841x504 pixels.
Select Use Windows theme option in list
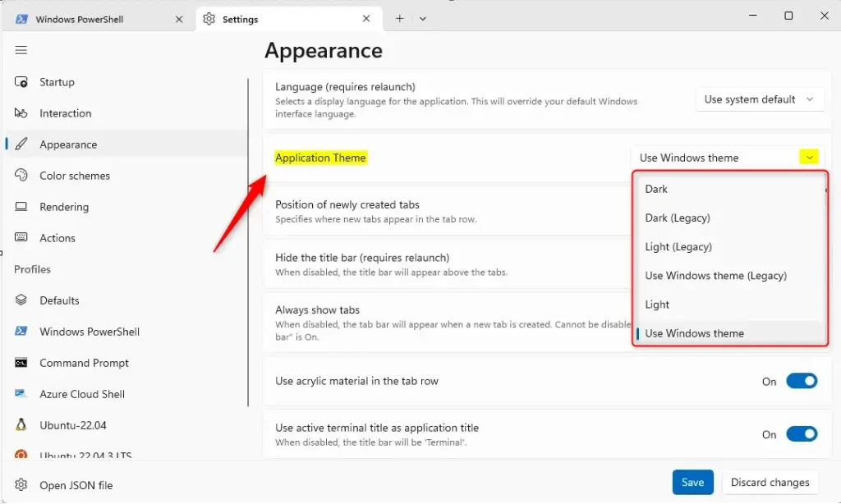728,333
